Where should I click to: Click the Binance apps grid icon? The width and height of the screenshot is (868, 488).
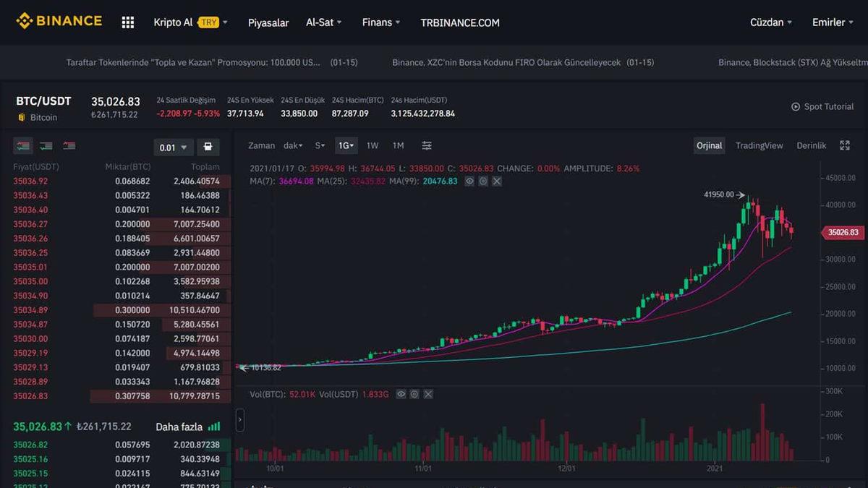(x=127, y=22)
